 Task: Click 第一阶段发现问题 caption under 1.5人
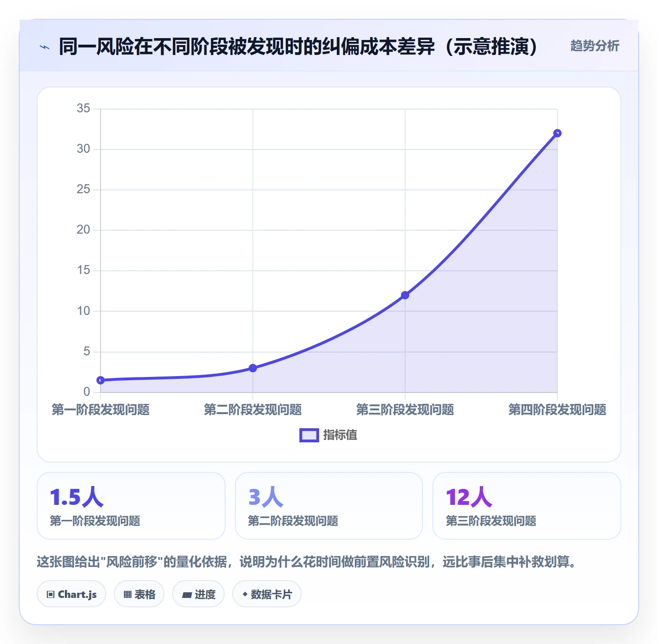pyautogui.click(x=95, y=521)
